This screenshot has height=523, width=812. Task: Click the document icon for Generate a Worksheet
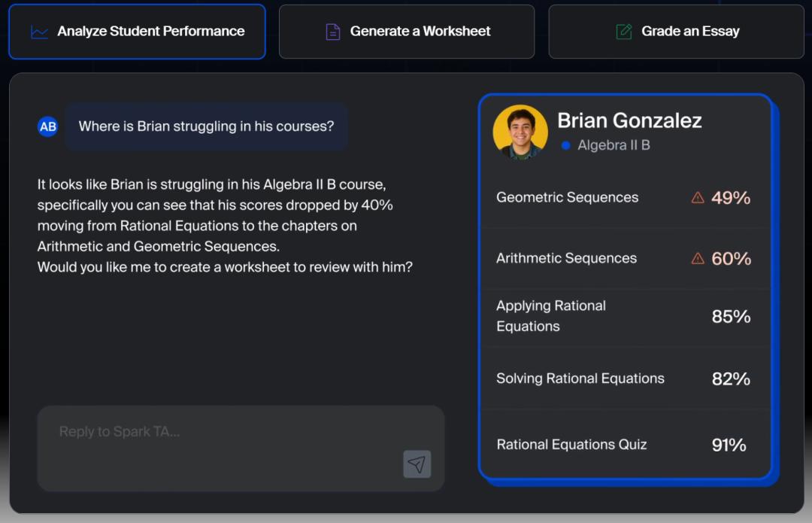[332, 32]
